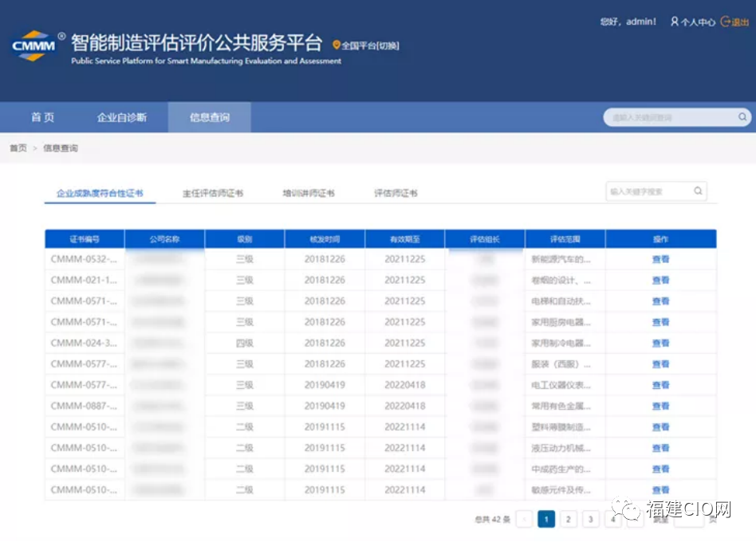Switch to the 主任评估师证书 tab
Viewport: 756px width, 542px height.
coord(213,193)
